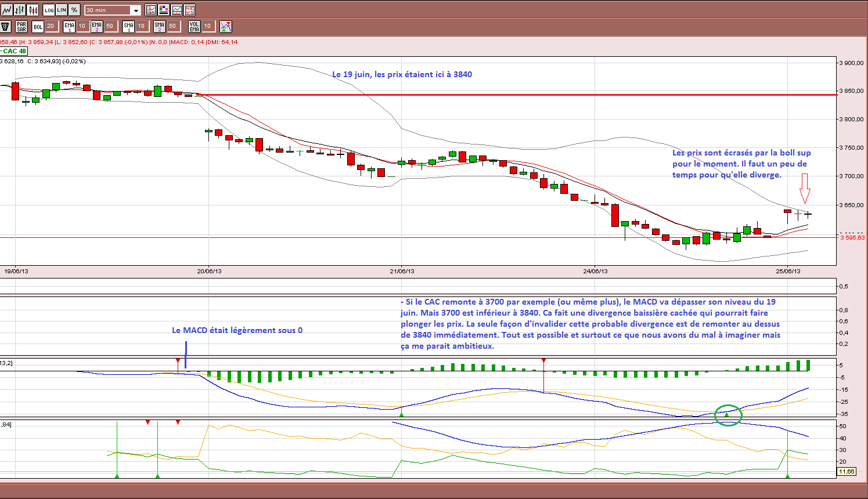This screenshot has width=868, height=499.
Task: Click the green CAC 40 symbol label
Action: (x=14, y=51)
